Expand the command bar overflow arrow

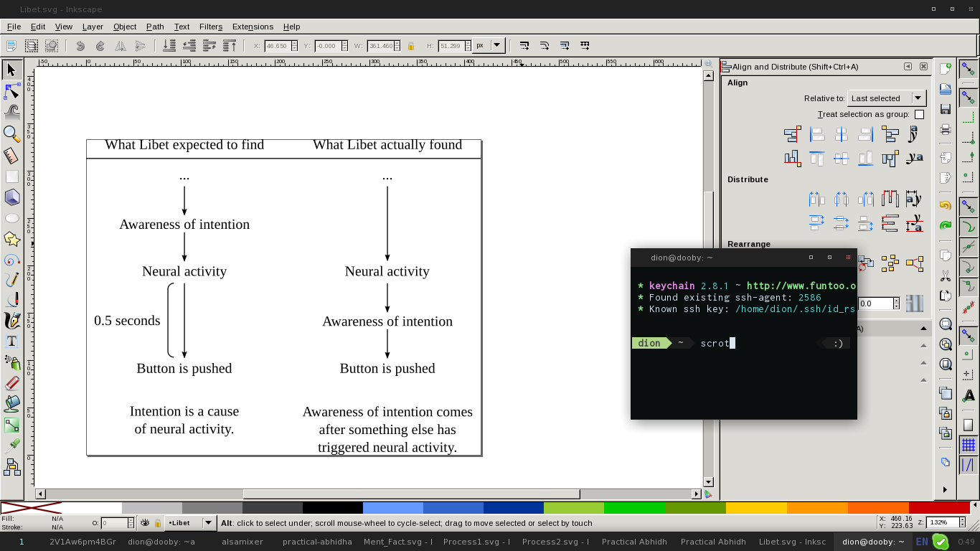[945, 489]
